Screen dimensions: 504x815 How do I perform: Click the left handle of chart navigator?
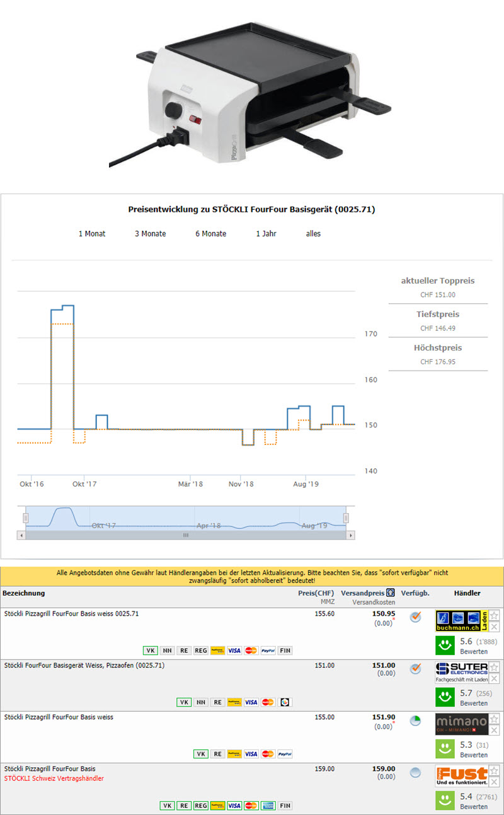(x=26, y=517)
